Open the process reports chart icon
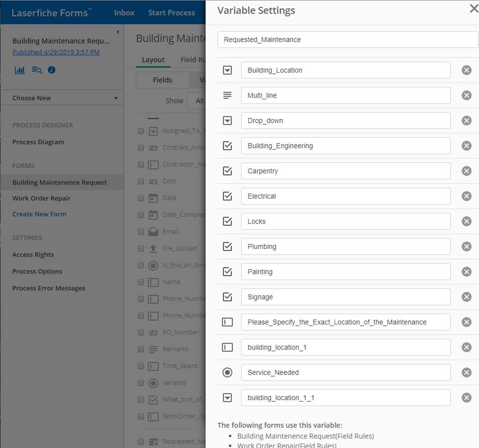479x448 pixels. 20,70
